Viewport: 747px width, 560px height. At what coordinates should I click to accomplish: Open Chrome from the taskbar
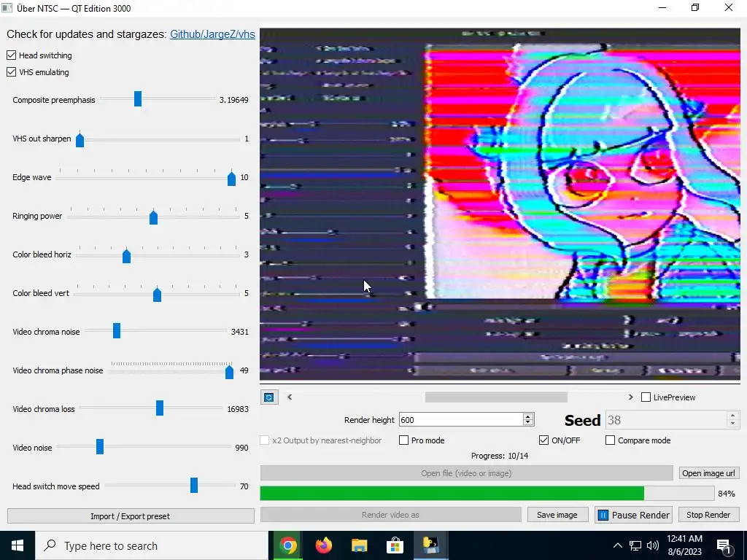[x=287, y=545]
